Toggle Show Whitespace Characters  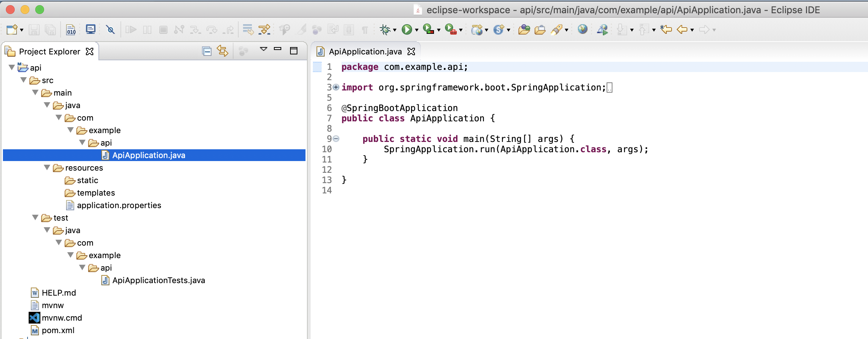pos(365,30)
